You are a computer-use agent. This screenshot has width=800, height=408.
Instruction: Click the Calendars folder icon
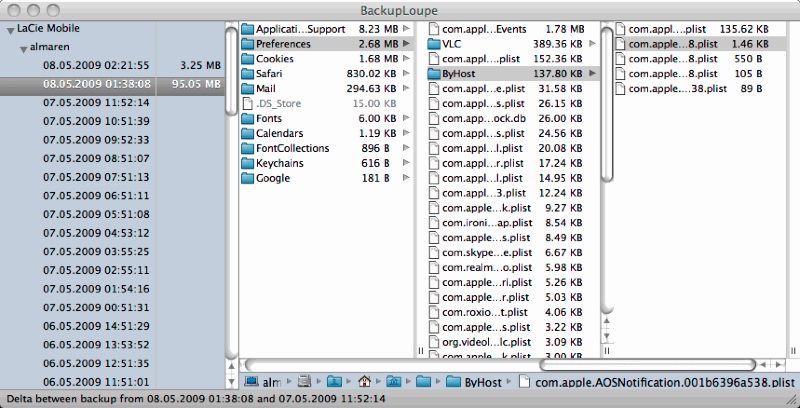(247, 133)
